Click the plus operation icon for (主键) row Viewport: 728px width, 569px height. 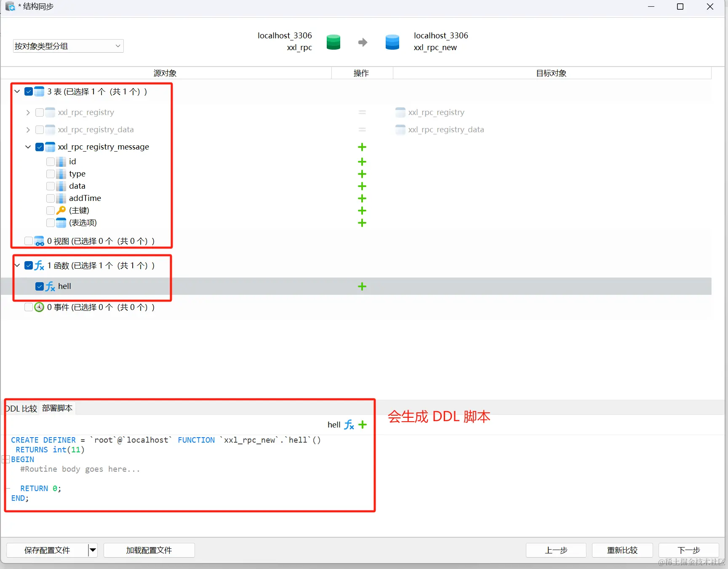(362, 211)
